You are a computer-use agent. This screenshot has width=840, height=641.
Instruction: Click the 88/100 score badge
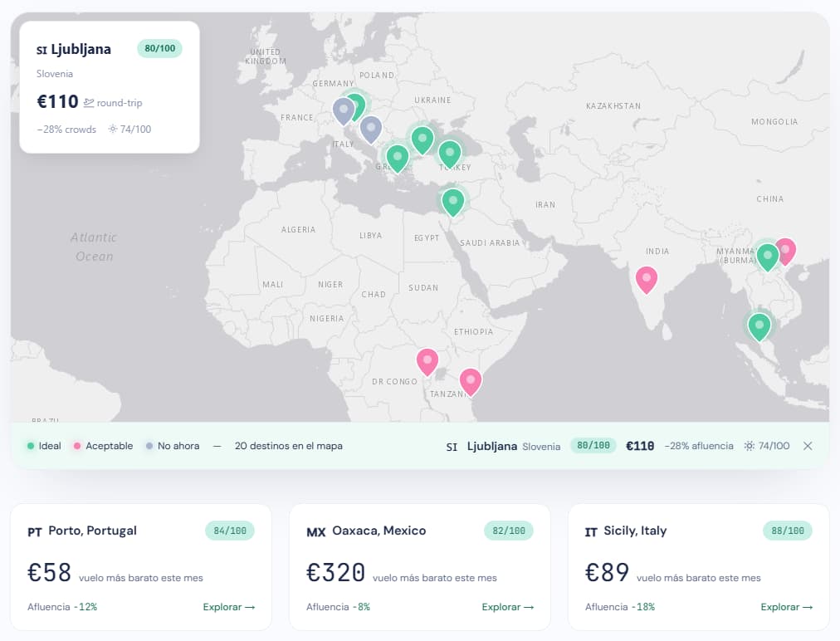click(x=788, y=531)
